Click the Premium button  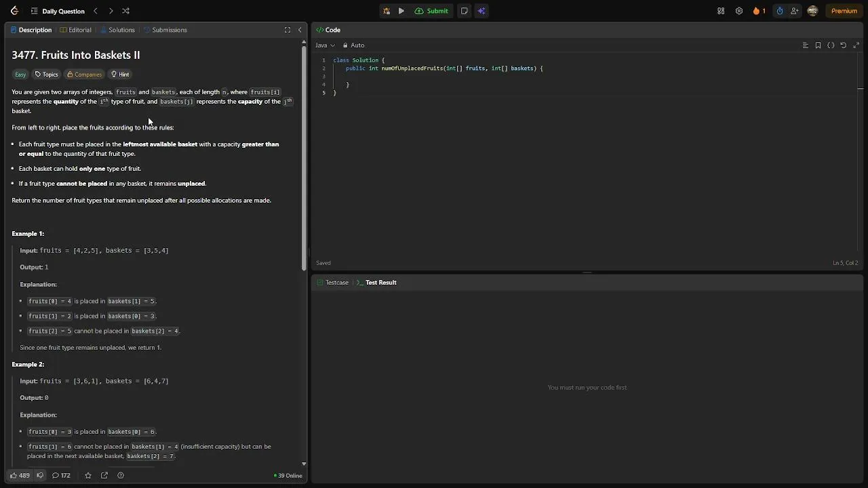[x=844, y=11]
